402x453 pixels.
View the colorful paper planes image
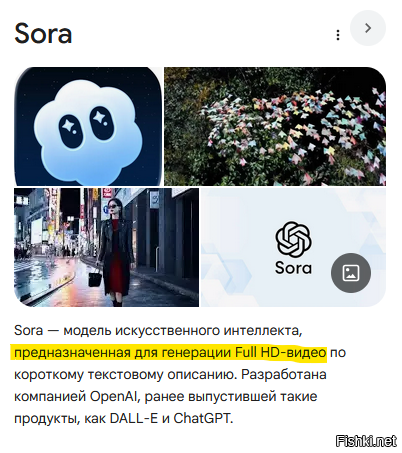275,126
